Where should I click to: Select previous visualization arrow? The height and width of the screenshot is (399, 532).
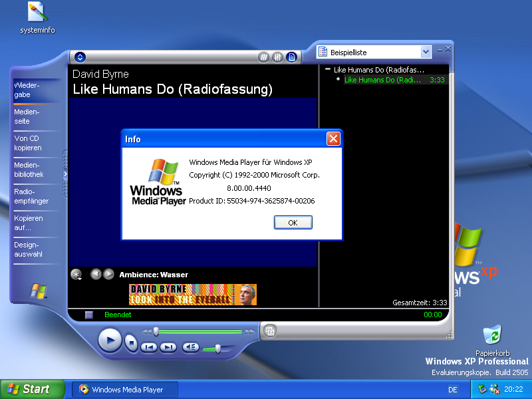click(x=96, y=274)
